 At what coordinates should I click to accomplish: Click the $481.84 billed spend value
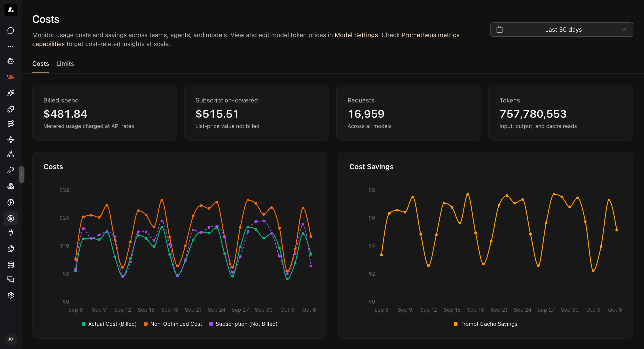(65, 114)
